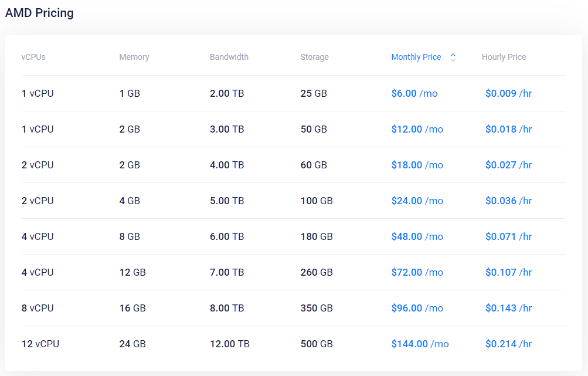Click 2 vCPU in the $24.00 row
The width and height of the screenshot is (588, 376).
coord(38,201)
